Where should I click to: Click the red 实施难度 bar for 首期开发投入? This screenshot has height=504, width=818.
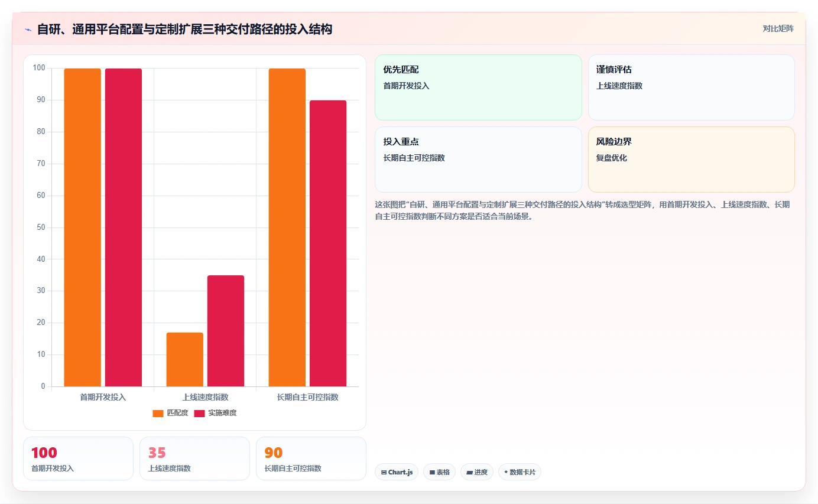124,227
